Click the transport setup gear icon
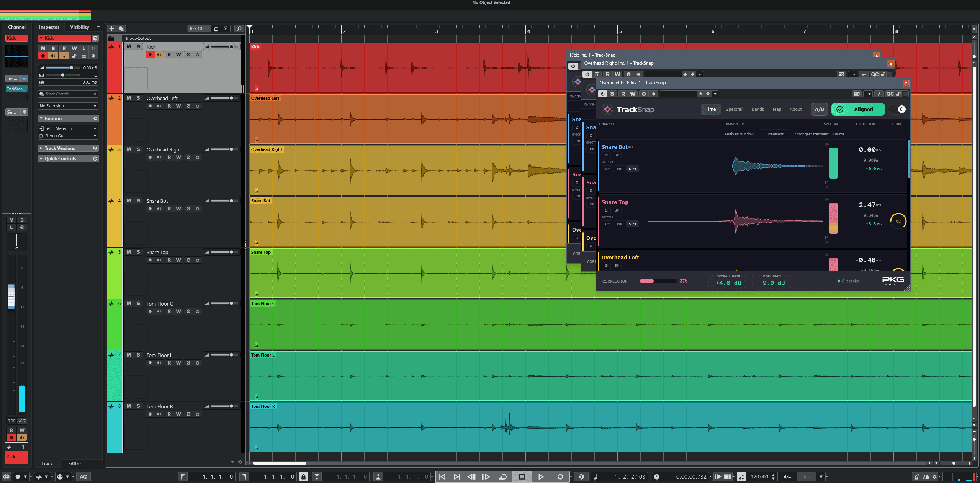Screen dimensions: 980x483 point(934,476)
